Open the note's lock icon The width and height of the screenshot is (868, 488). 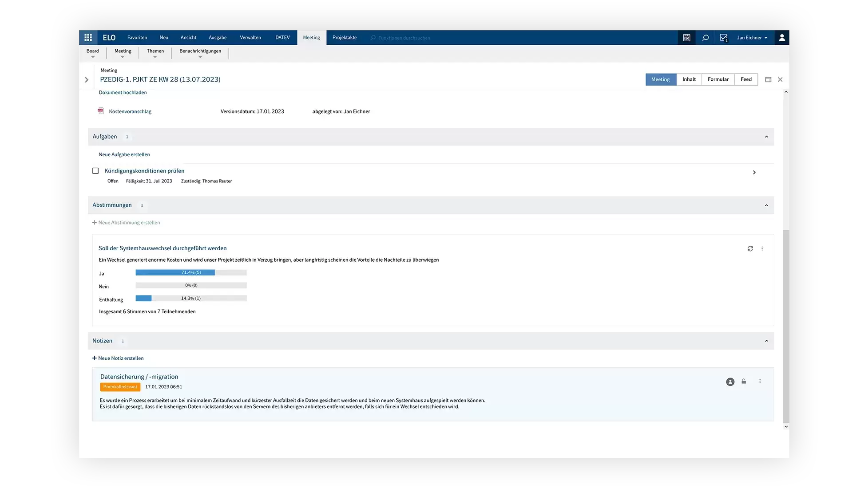coord(744,382)
